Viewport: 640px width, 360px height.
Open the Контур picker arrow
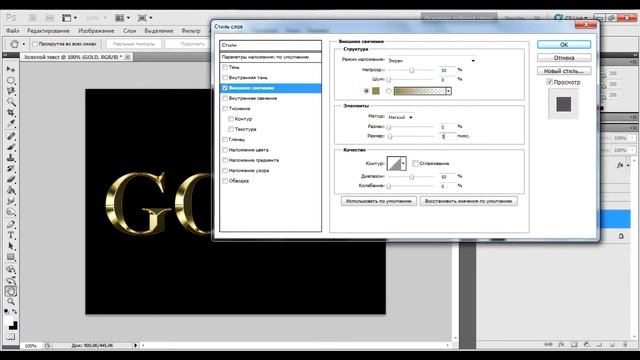click(x=403, y=163)
